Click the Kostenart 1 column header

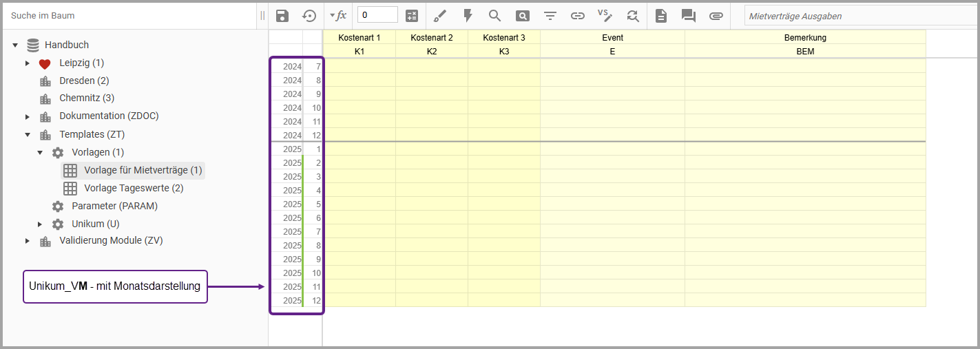coord(359,38)
